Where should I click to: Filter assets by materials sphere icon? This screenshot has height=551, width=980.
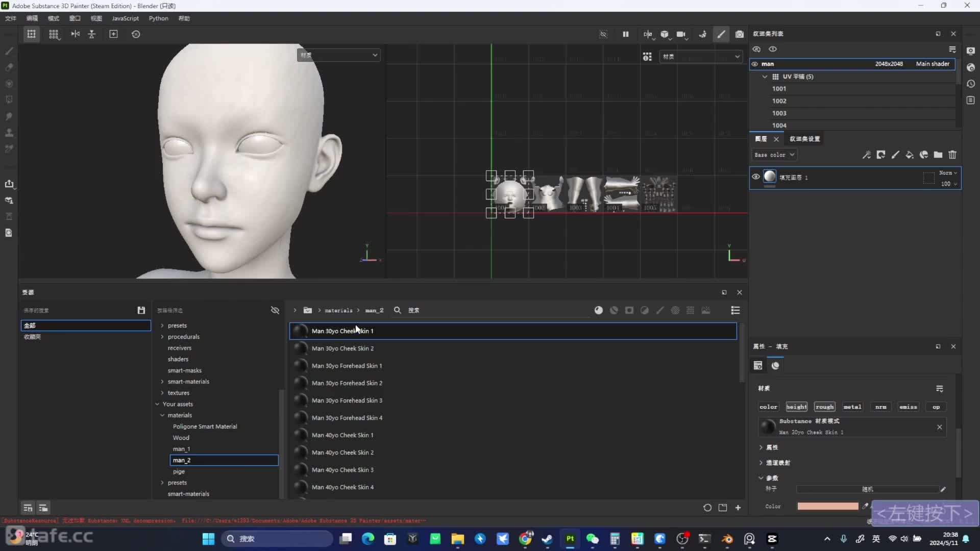click(599, 310)
